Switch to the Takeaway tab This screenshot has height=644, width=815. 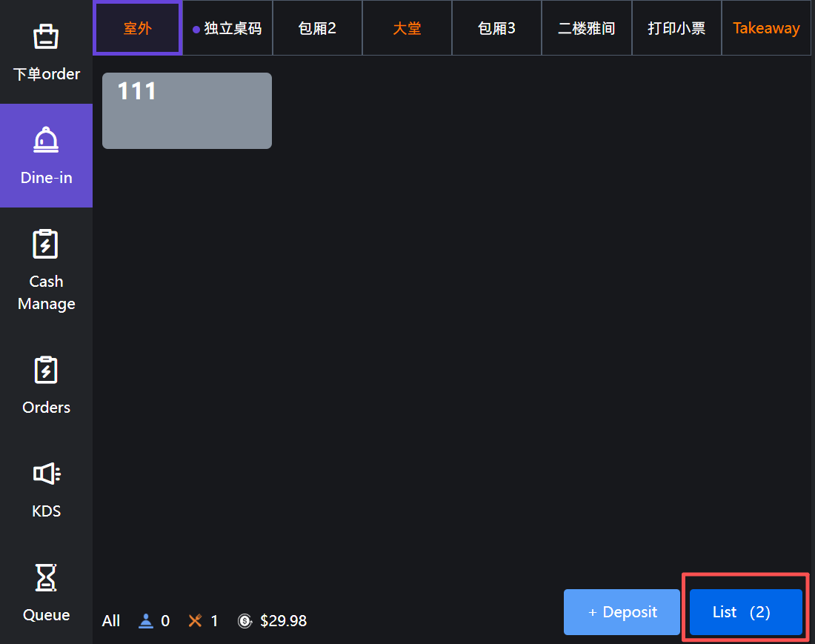pyautogui.click(x=766, y=29)
